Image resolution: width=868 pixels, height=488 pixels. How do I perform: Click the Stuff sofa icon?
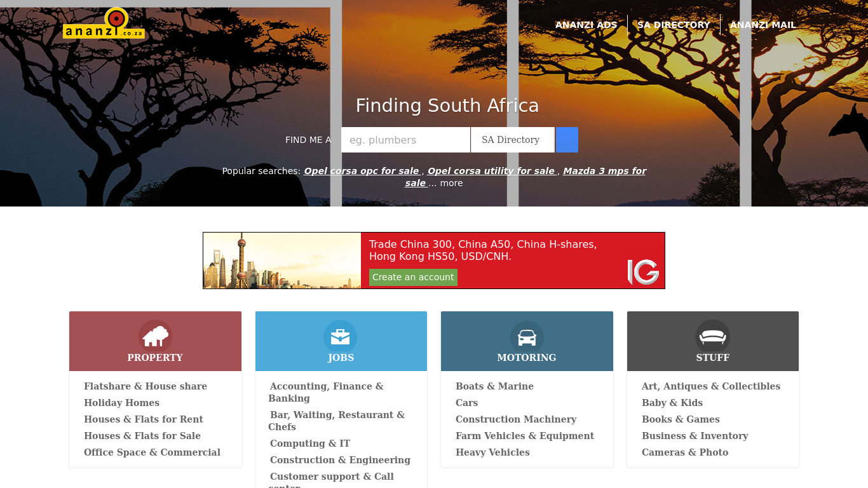click(x=712, y=336)
